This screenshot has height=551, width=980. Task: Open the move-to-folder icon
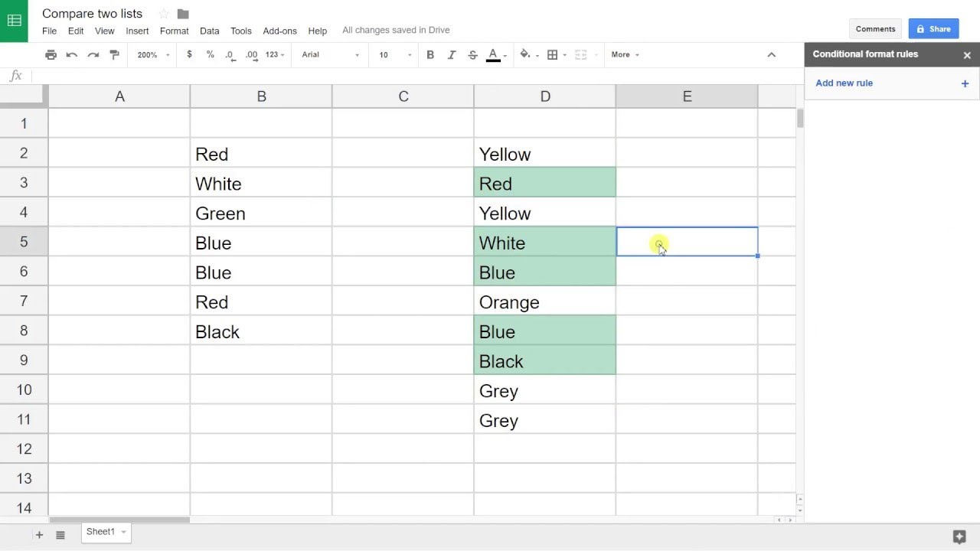coord(183,14)
